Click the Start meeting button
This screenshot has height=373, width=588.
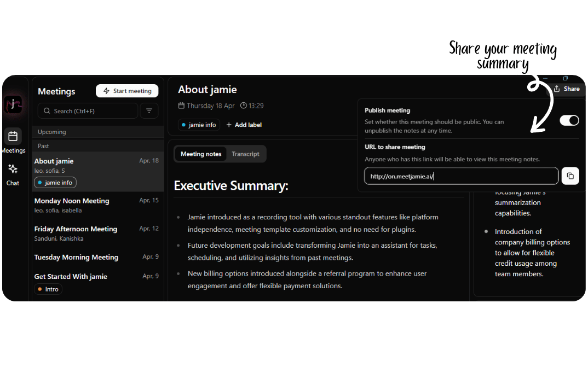pos(127,91)
